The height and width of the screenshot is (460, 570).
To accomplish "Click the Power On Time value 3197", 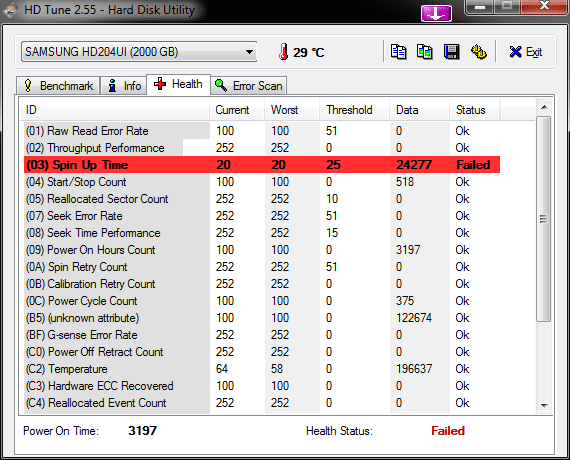I will tap(142, 431).
